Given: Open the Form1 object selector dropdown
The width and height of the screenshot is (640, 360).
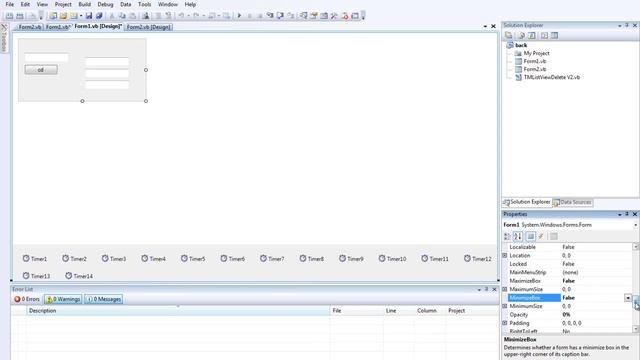Looking at the screenshot, I should [636, 225].
